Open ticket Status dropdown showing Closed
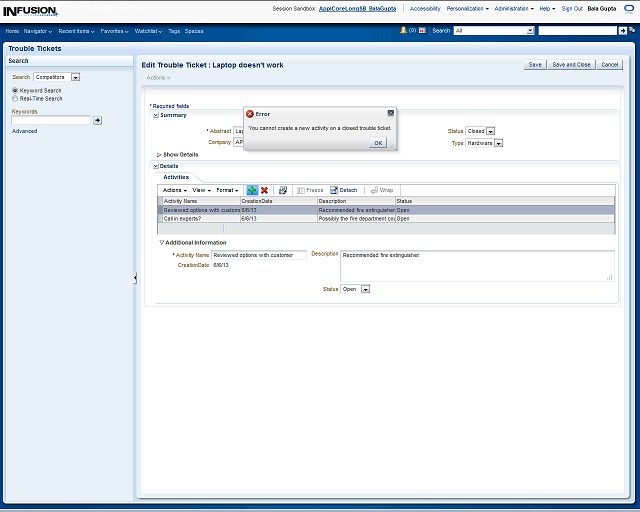640x512 pixels. click(490, 132)
